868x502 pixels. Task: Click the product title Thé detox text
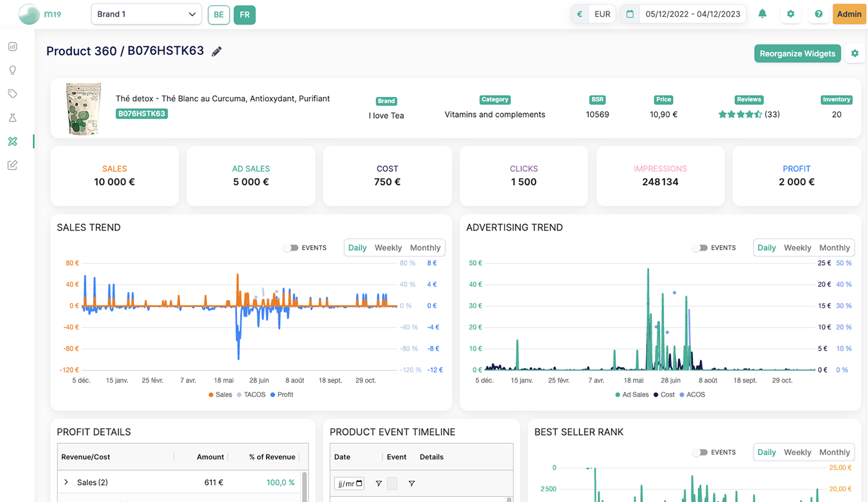click(223, 99)
